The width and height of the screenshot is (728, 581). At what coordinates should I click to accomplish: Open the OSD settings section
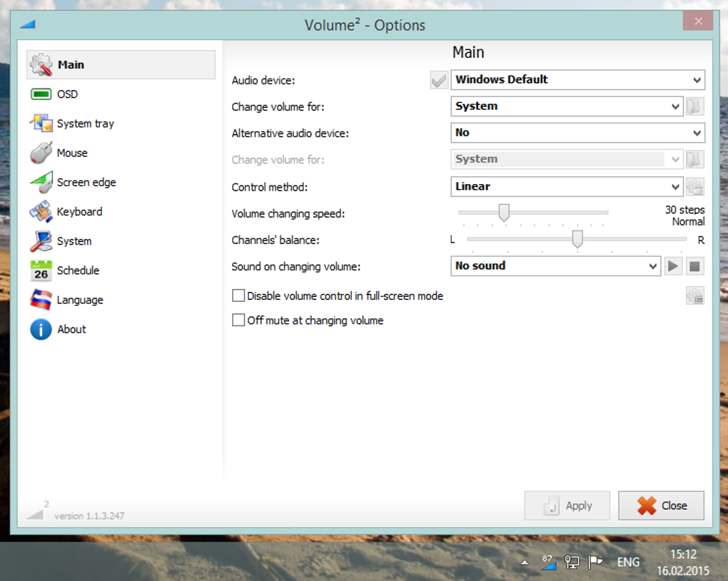(67, 94)
